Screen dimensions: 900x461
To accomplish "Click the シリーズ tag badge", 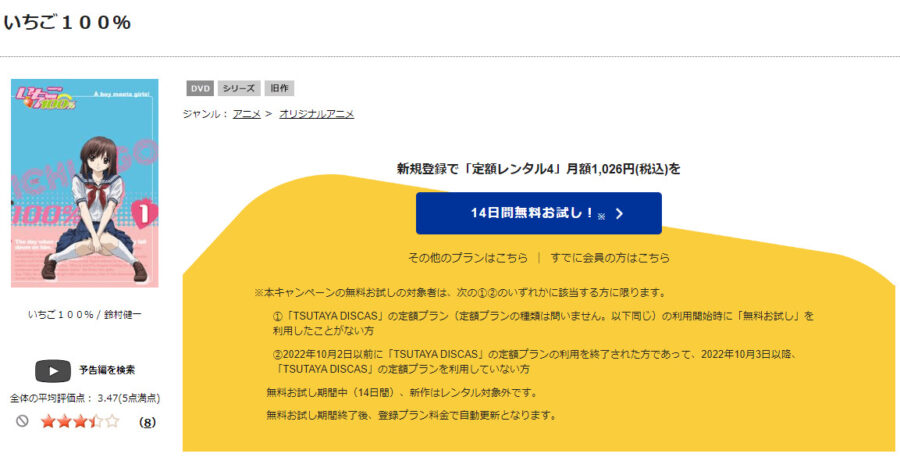I will 239,88.
